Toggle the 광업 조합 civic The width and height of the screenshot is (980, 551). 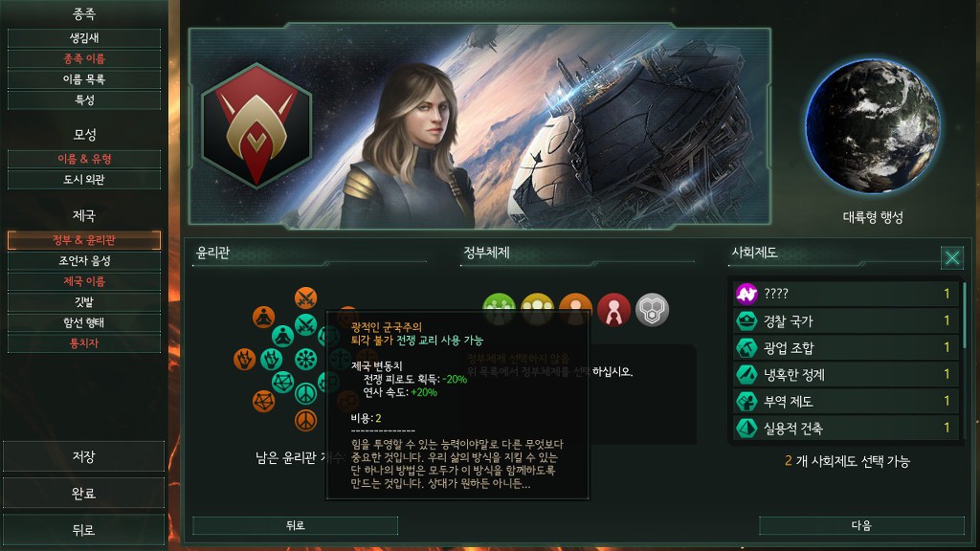pyautogui.click(x=846, y=348)
